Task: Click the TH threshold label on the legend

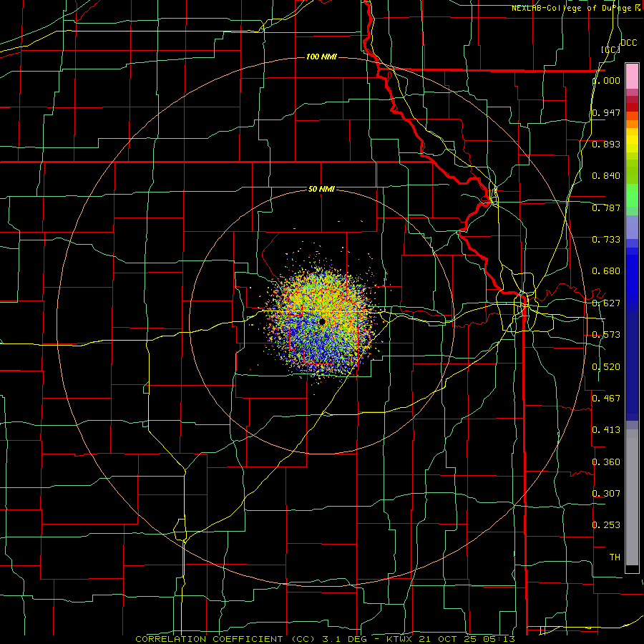Action: (615, 557)
